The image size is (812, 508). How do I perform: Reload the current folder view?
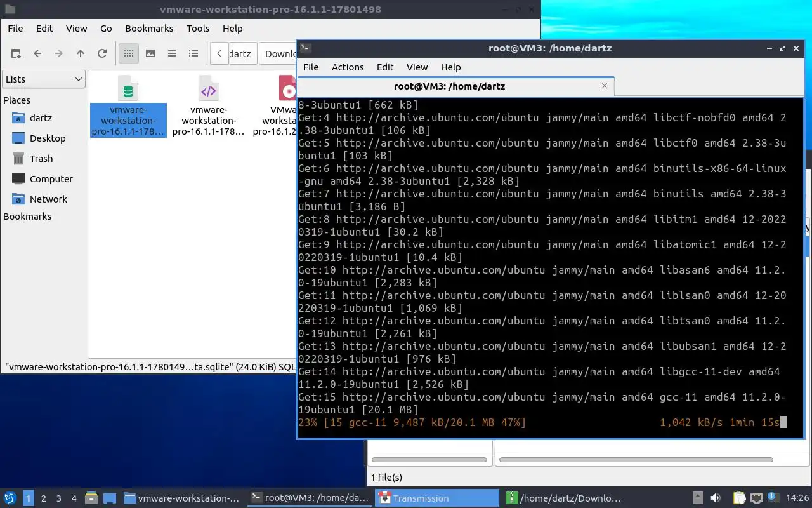(x=102, y=54)
